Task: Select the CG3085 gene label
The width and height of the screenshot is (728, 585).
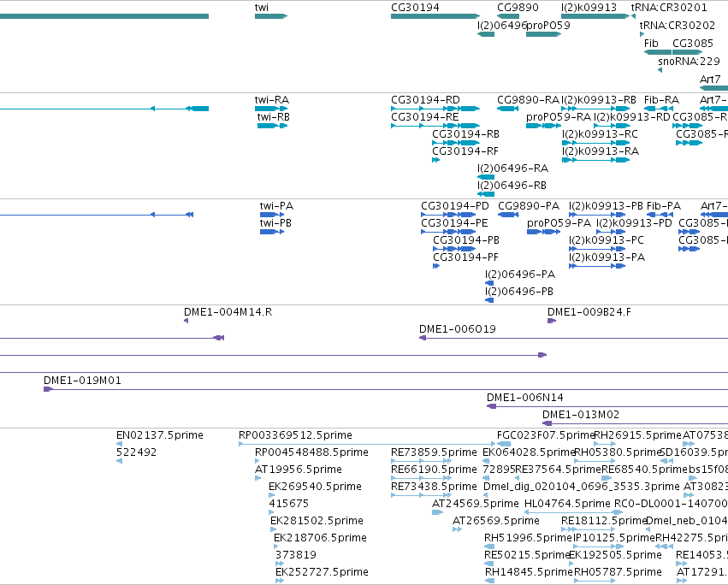Action: click(x=693, y=43)
